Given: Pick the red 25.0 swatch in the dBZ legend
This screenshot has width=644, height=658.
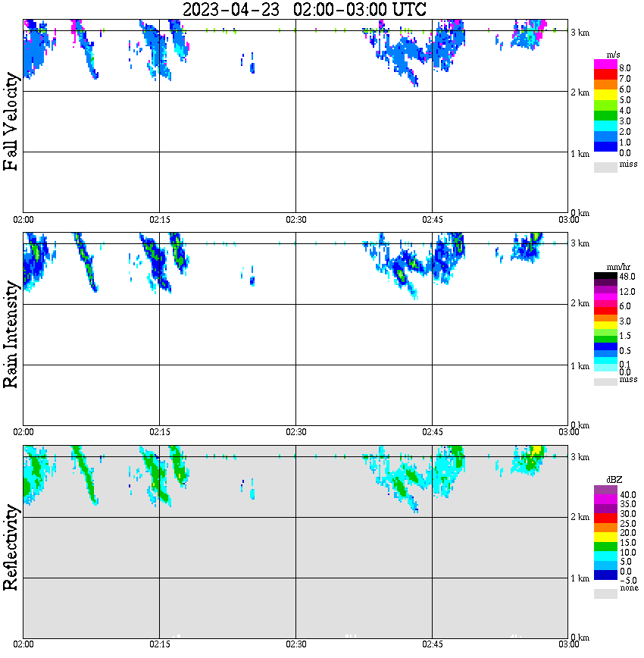Looking at the screenshot, I should [x=605, y=519].
